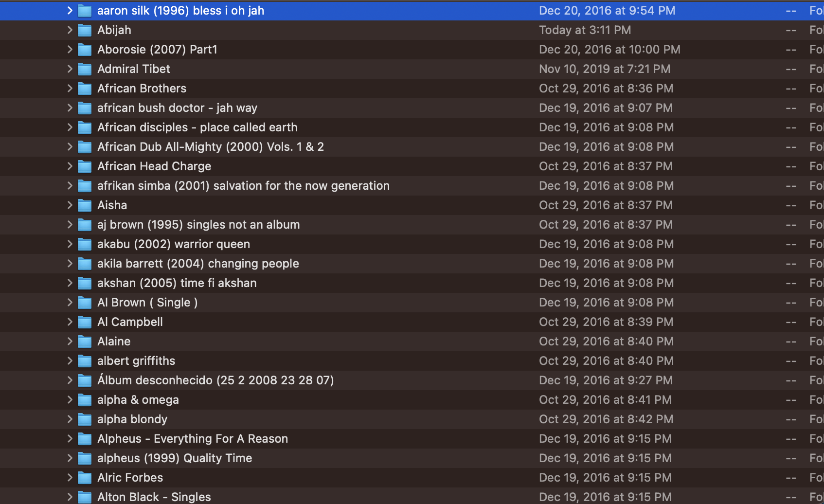Click the African Brothers folder icon
The image size is (824, 504).
[x=85, y=89]
